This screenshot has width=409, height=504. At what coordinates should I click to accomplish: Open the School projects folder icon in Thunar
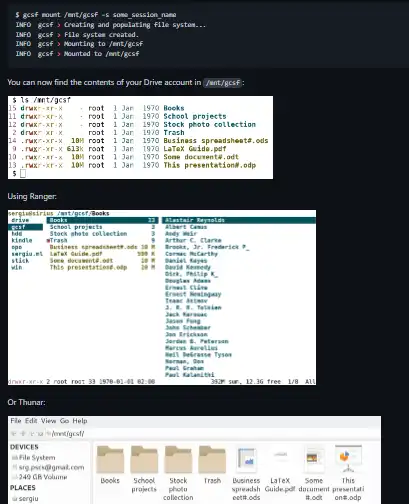(x=144, y=460)
